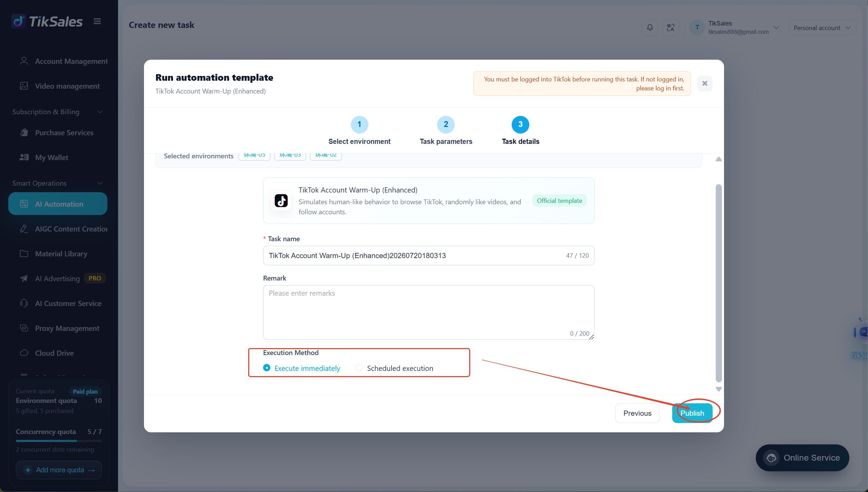Open AI Automation menu item
Viewport: 868px width, 492px height.
coord(58,204)
